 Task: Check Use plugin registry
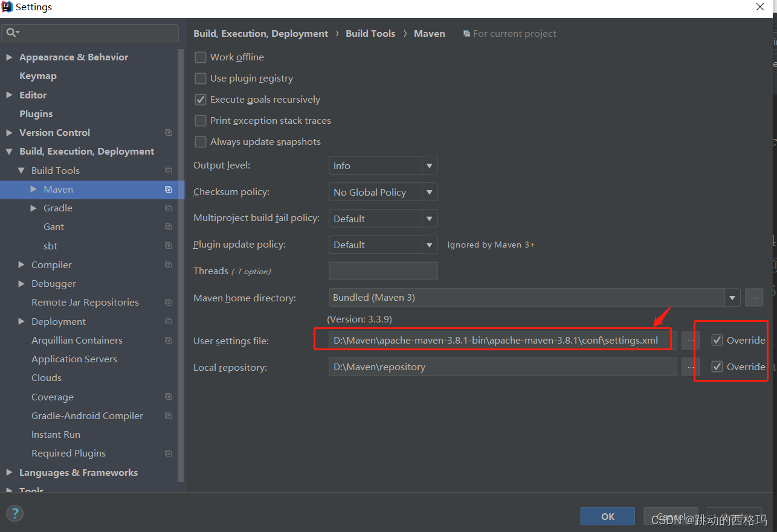click(201, 79)
